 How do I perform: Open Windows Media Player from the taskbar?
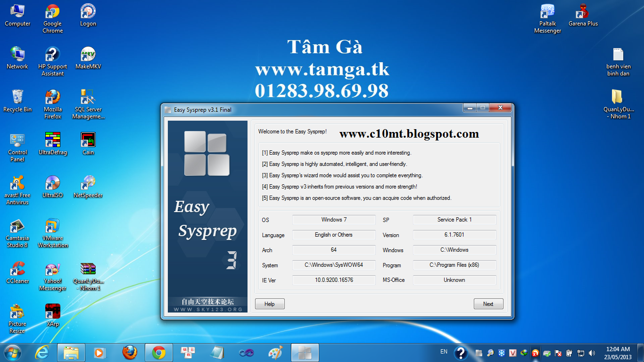click(99, 353)
